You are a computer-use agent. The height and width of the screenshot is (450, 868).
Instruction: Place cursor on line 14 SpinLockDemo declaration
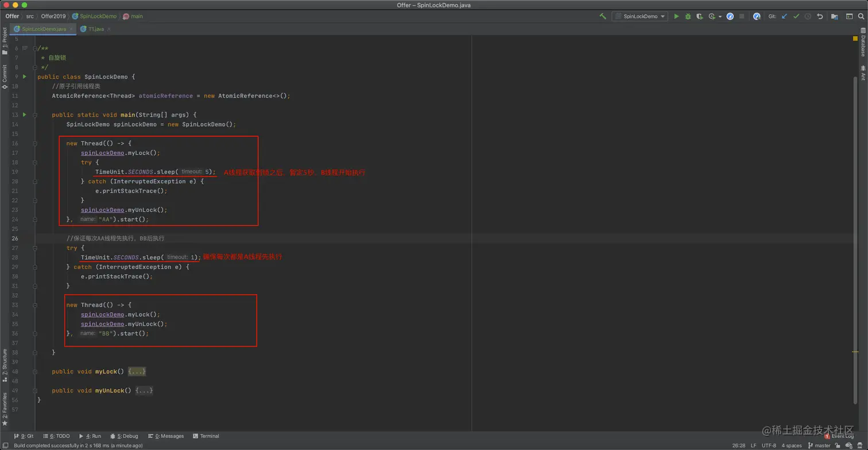(x=151, y=124)
